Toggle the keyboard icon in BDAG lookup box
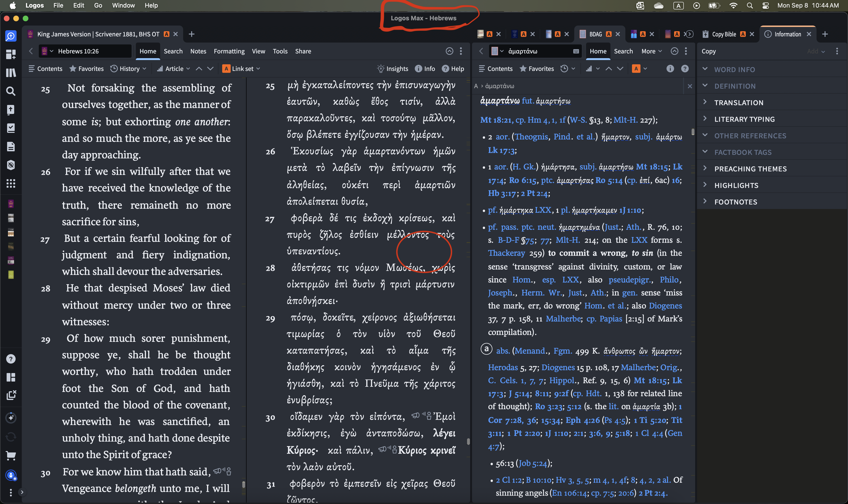848x504 pixels. click(x=576, y=51)
